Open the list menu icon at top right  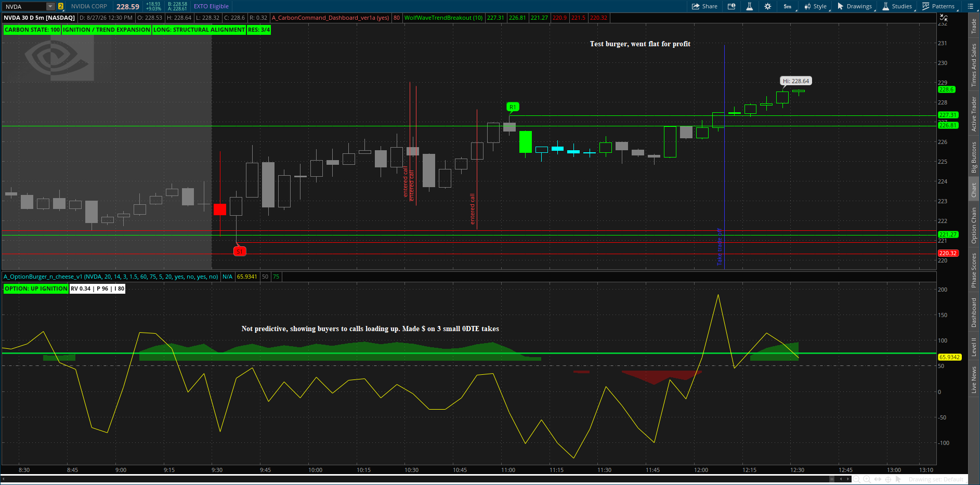(x=970, y=6)
